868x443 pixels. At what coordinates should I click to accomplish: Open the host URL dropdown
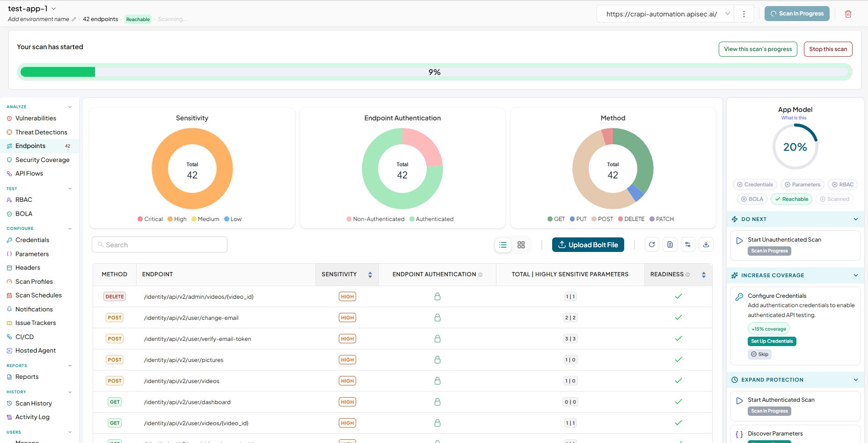click(728, 14)
